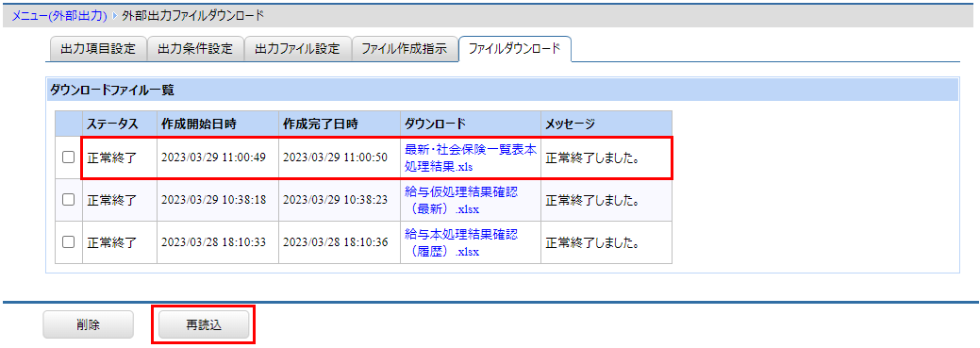Check the box for 最新・社会保険一覧表本処理結果.xls row
980x348 pixels.
click(69, 158)
